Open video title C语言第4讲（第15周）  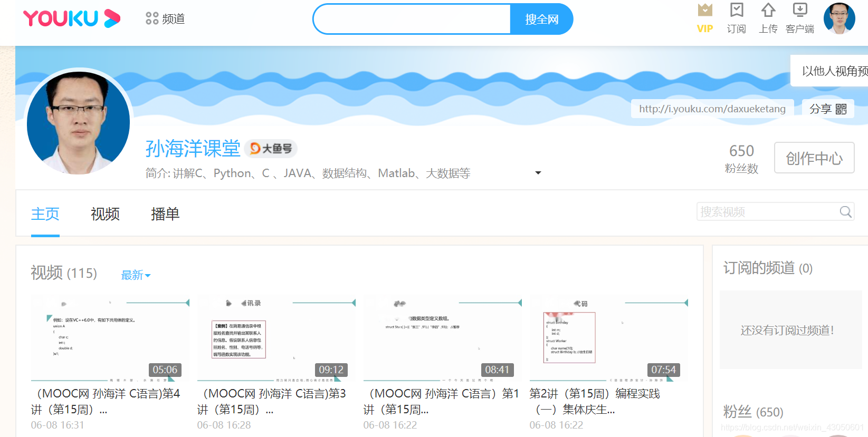tap(106, 402)
